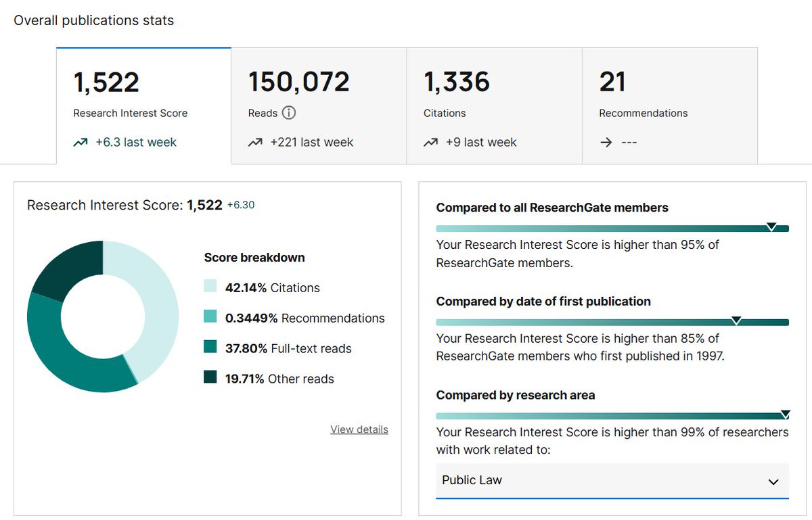
Task: Click the '+9 last week' text
Action: tap(481, 143)
